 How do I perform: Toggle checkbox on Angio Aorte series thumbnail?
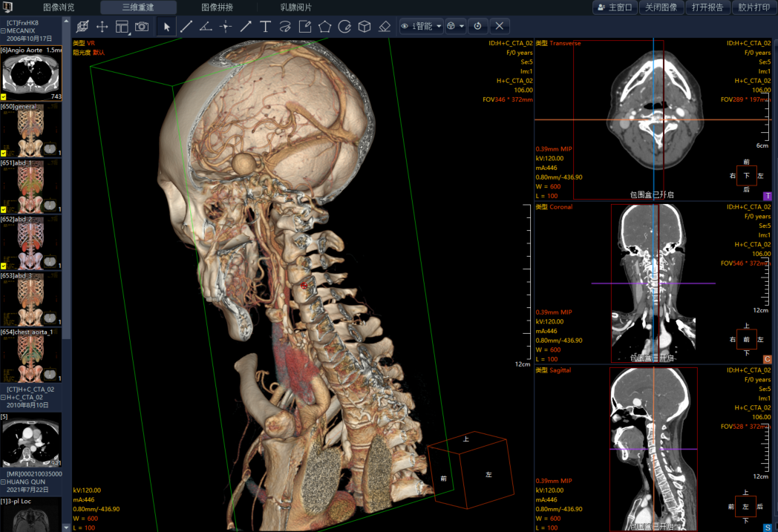pos(4,96)
